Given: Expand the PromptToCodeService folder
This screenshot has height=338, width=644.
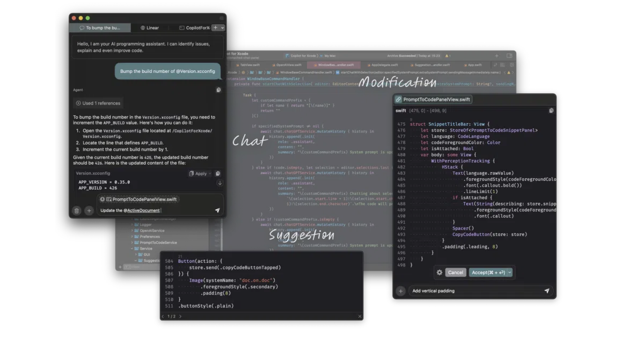Looking at the screenshot, I should pos(133,243).
